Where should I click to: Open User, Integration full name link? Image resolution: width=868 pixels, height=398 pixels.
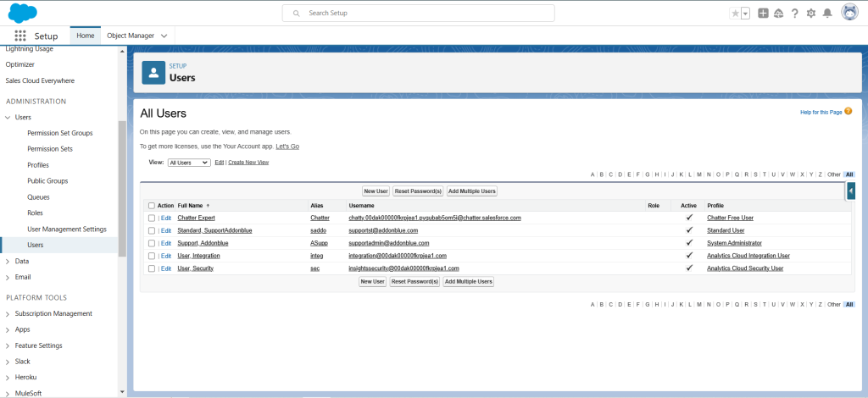[198, 256]
